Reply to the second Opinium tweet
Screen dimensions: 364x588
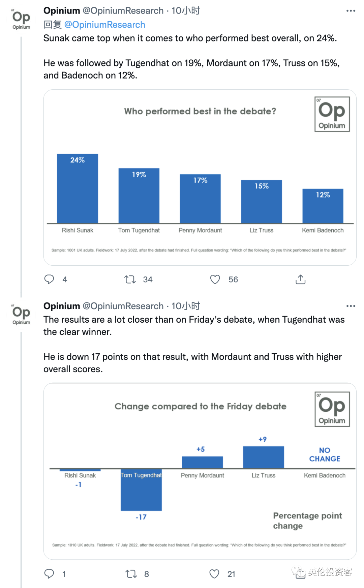click(x=49, y=574)
